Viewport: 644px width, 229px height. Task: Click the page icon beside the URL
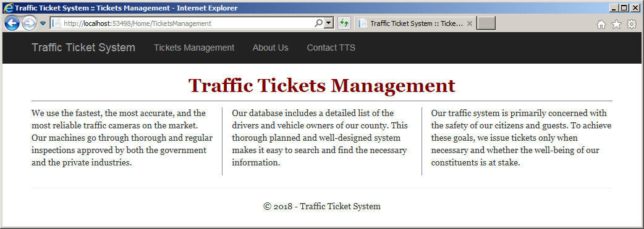point(57,23)
